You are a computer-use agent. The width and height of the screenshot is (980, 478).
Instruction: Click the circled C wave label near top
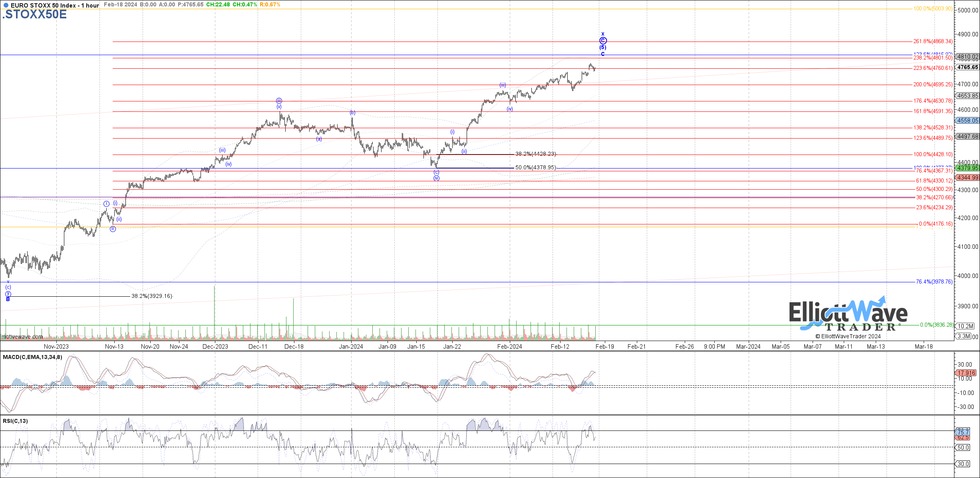point(603,41)
